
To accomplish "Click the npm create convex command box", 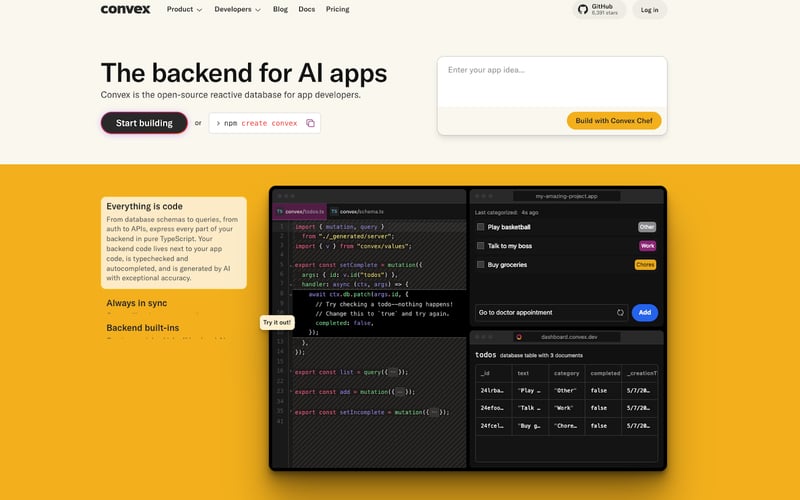I will pyautogui.click(x=264, y=123).
